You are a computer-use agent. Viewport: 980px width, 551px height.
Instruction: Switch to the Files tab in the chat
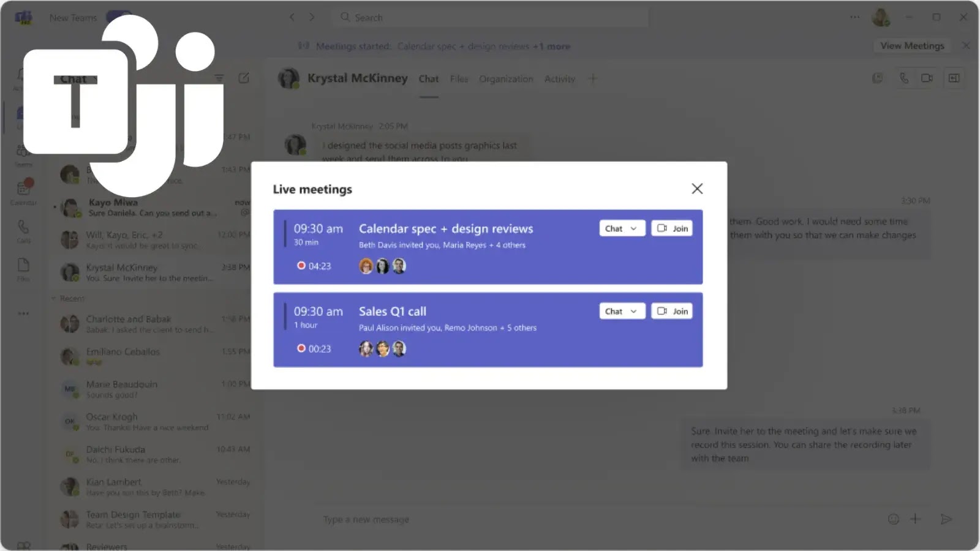click(x=459, y=79)
